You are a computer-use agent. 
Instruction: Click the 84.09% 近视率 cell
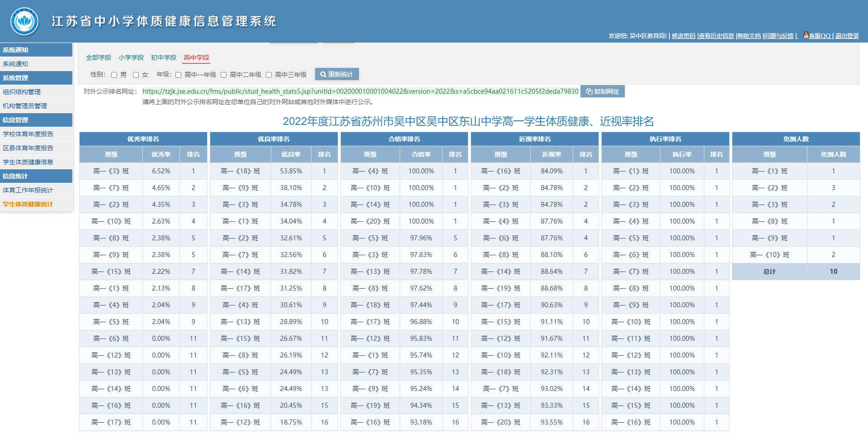click(x=552, y=171)
